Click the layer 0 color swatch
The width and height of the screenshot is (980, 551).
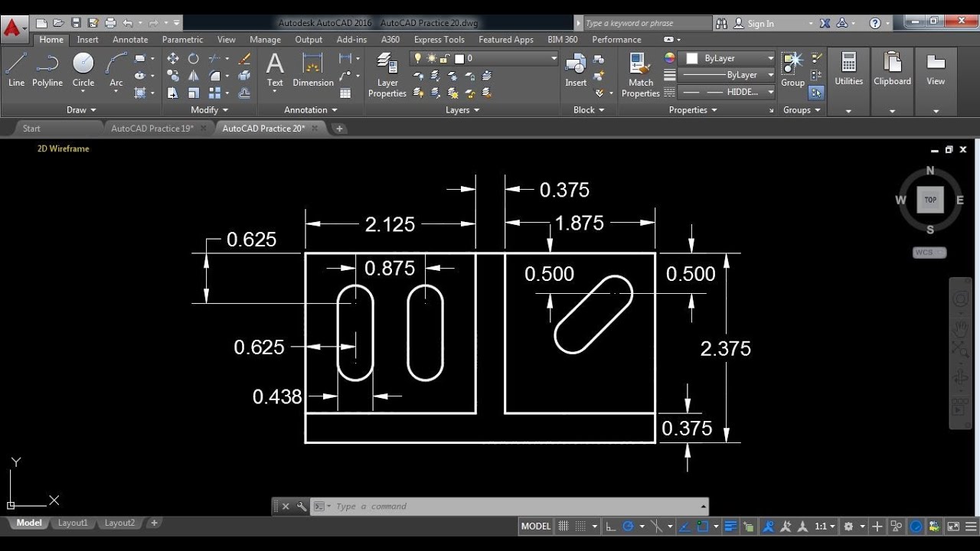[x=459, y=58]
